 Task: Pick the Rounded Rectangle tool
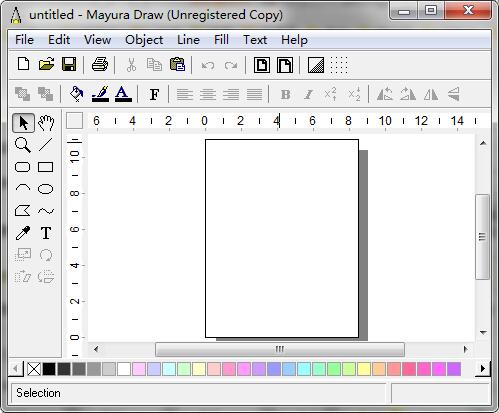point(23,167)
